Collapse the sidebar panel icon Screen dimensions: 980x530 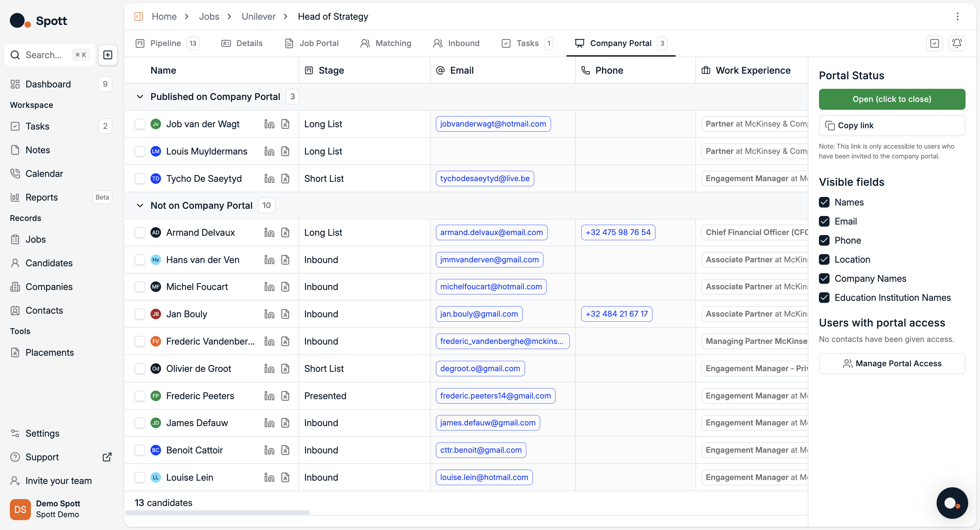pos(138,16)
